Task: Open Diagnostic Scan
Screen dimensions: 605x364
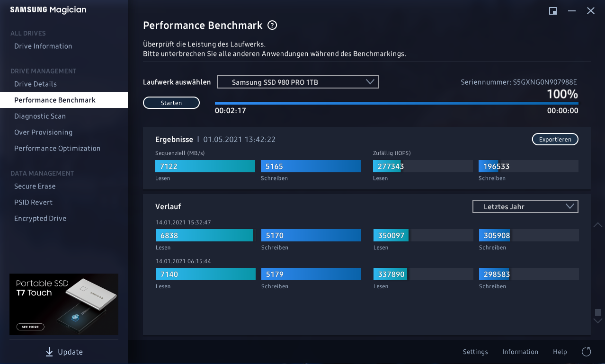Action: 40,116
